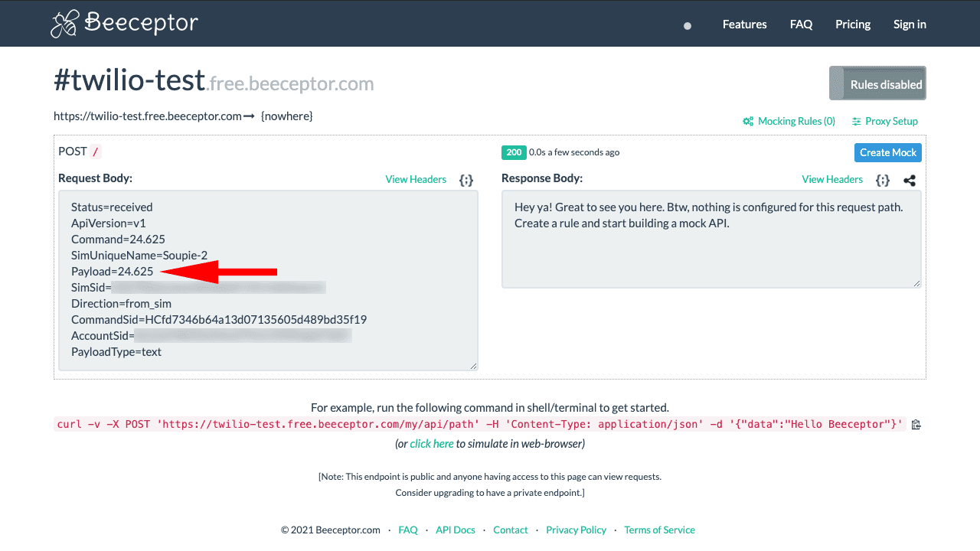980x551 pixels.
Task: Click Sign in
Action: click(x=910, y=24)
